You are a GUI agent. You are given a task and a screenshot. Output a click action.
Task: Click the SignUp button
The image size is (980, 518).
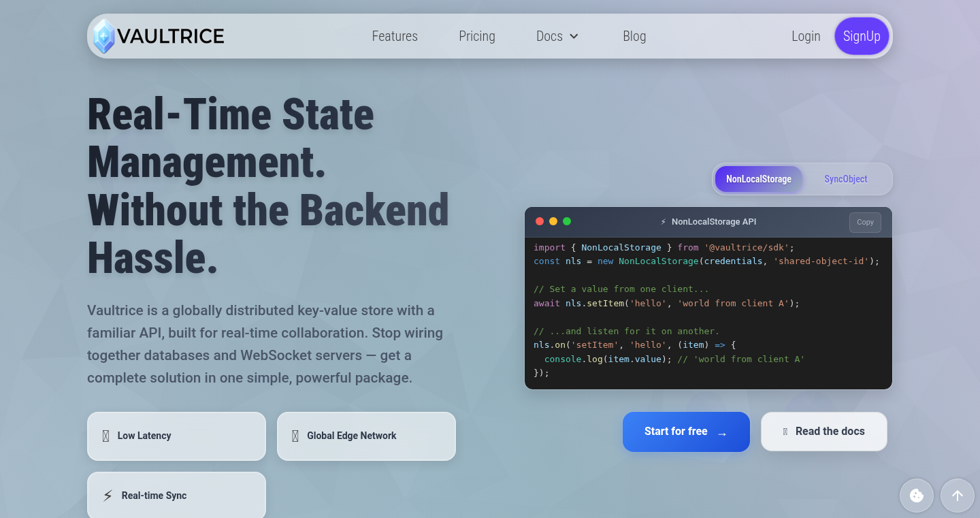[x=862, y=36]
